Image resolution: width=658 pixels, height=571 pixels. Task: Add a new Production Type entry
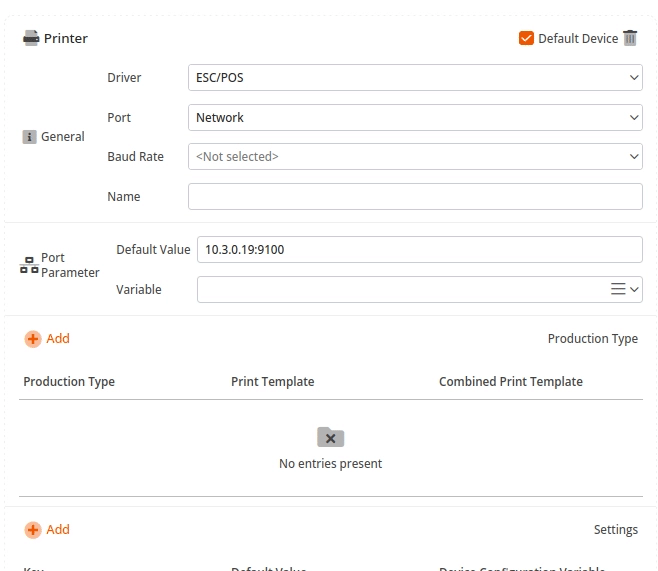(x=57, y=339)
